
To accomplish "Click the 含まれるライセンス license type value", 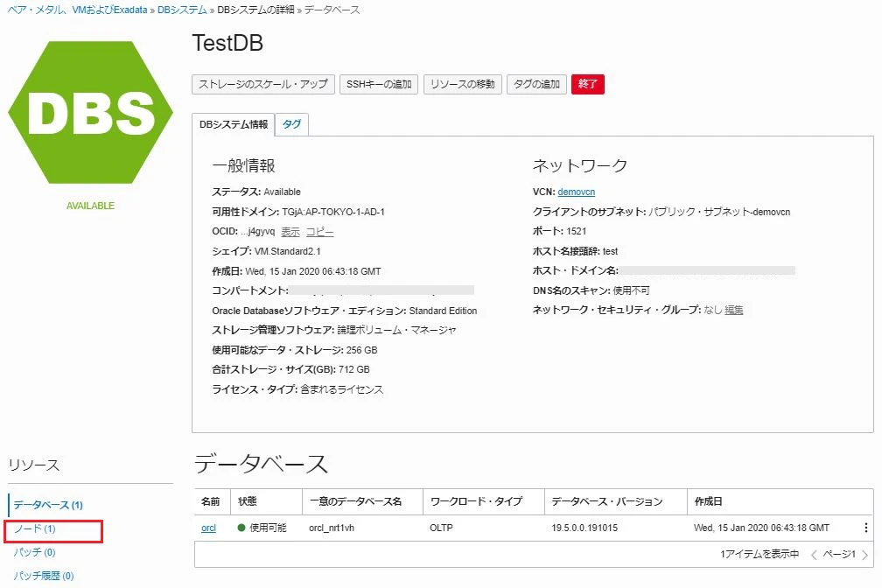I will point(341,389).
